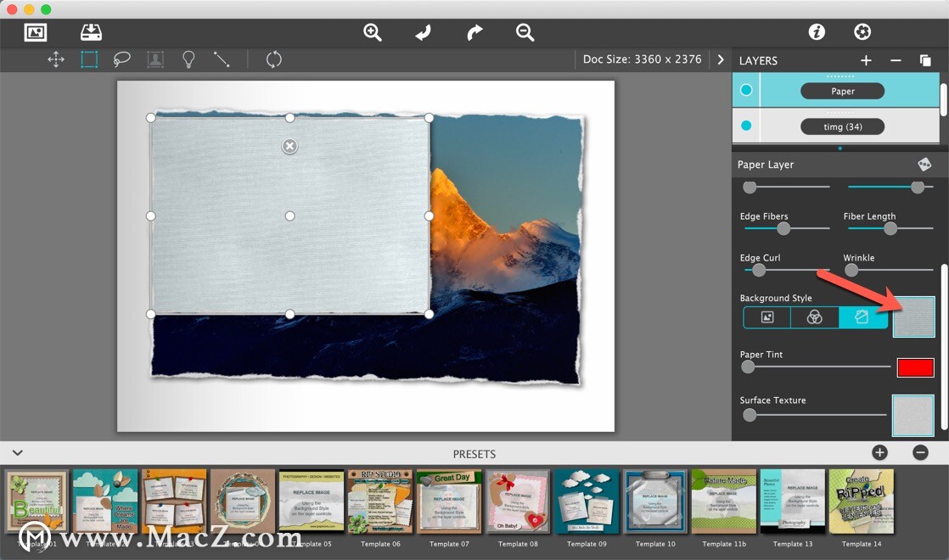Viewport: 949px width, 560px height.
Task: Expand panel via arrow beside Doc Size
Action: (x=720, y=59)
